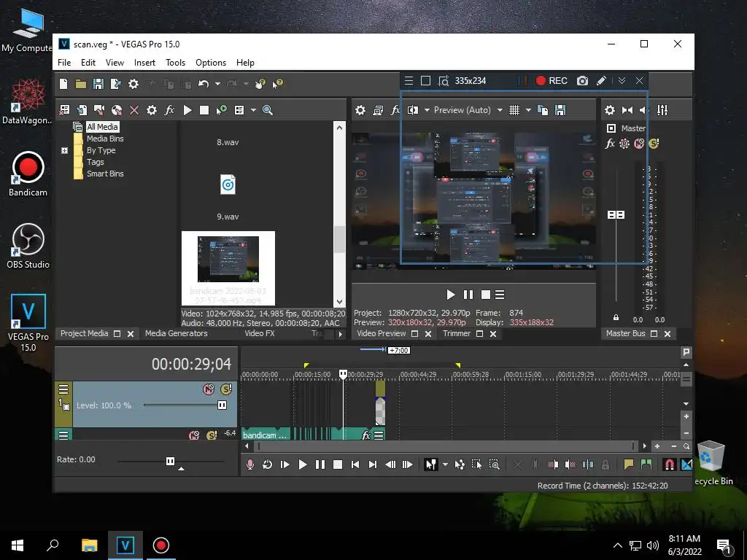This screenshot has height=560, width=747.
Task: Mute video track 1
Action: point(209,389)
